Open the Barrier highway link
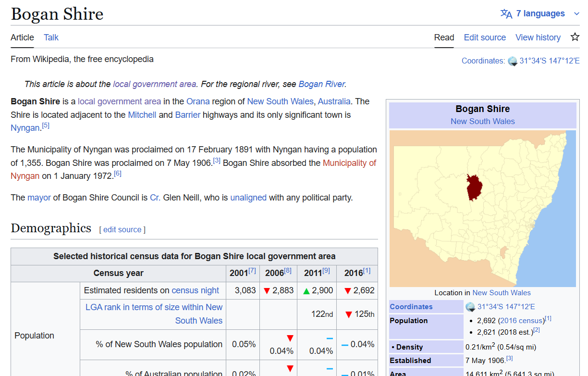This screenshot has height=376, width=588. (x=188, y=115)
